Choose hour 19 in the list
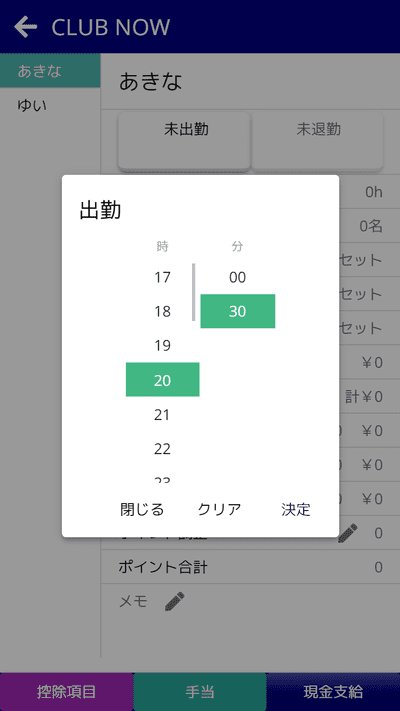This screenshot has width=400, height=711. point(162,346)
